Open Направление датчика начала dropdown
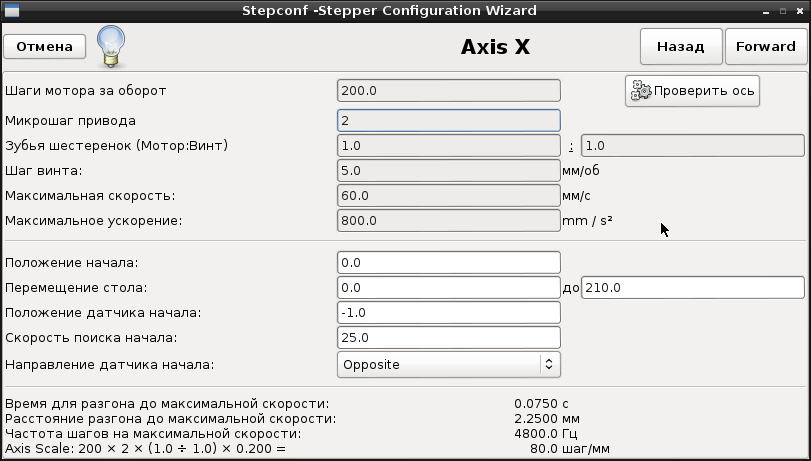811x461 pixels. coord(448,364)
